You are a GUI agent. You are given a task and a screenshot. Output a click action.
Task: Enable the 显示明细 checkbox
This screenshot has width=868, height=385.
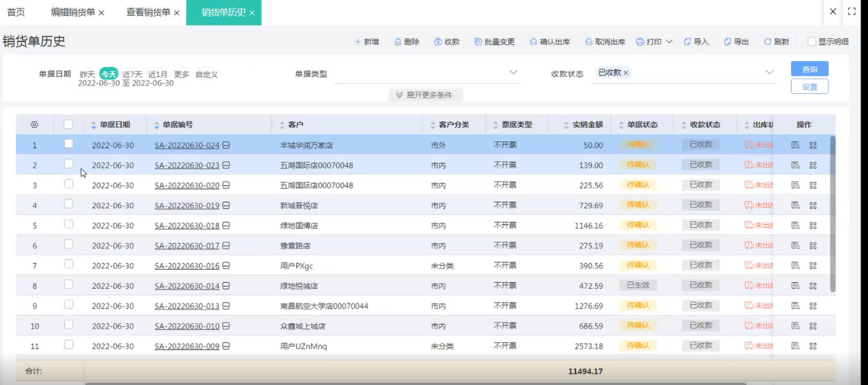coord(812,42)
